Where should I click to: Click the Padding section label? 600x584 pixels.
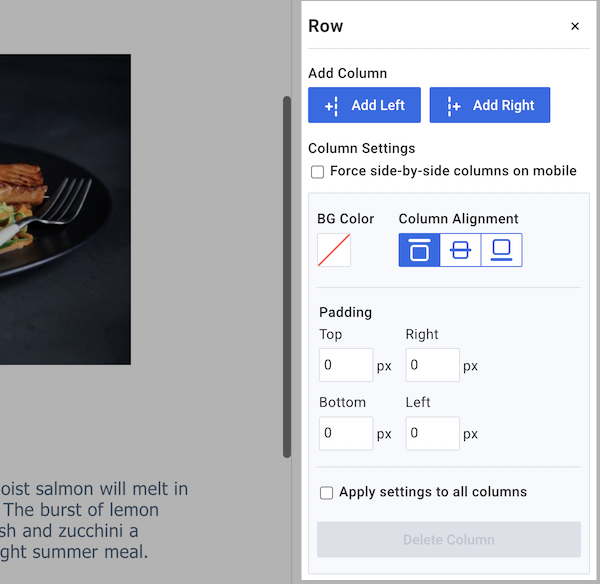click(345, 312)
